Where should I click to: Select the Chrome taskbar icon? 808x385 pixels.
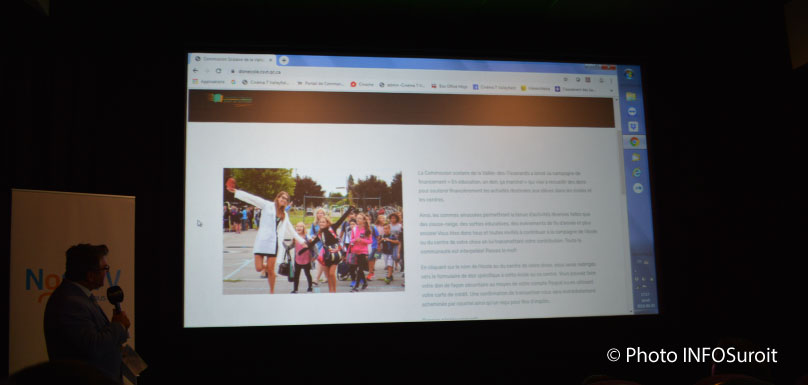point(634,141)
